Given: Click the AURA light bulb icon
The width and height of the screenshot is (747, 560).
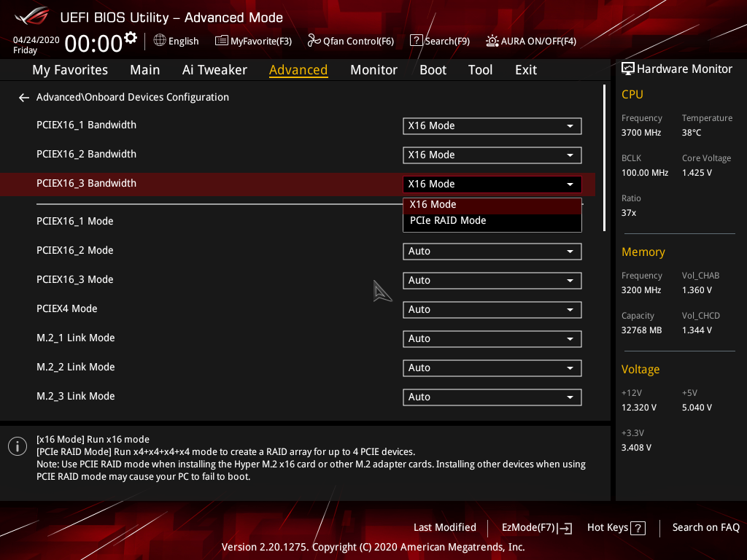Looking at the screenshot, I should [492, 41].
